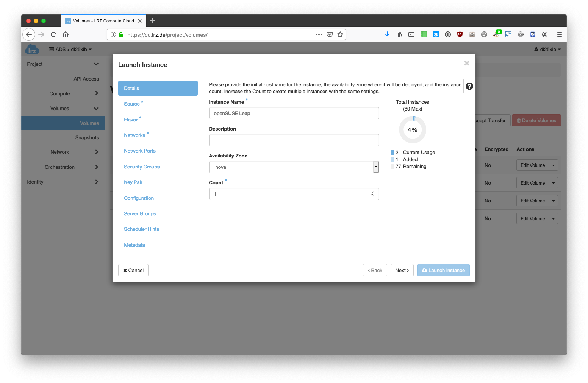Open the Firefox hamburger menu
The image size is (588, 383).
pyautogui.click(x=559, y=34)
